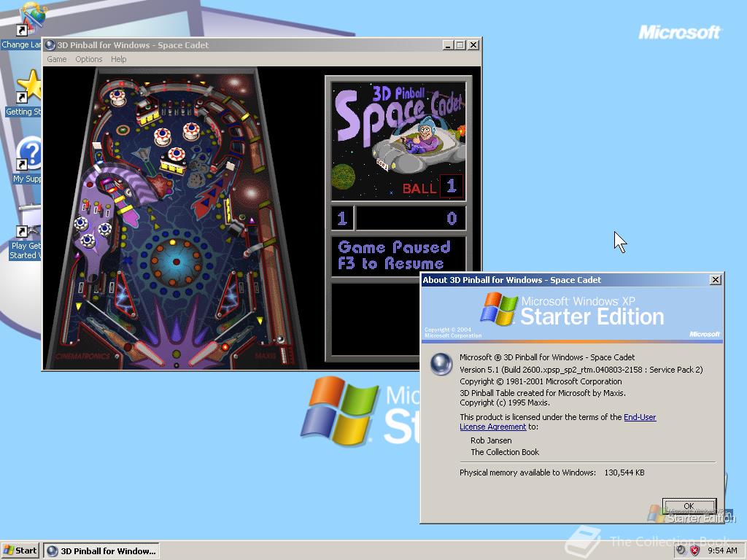Click the physical memory value 130,544 KB
Viewport: 747px width, 560px height.
click(x=624, y=472)
